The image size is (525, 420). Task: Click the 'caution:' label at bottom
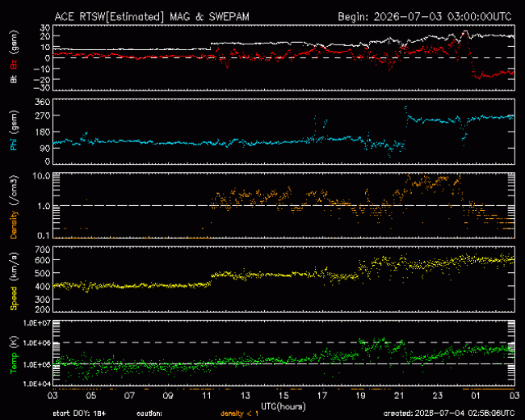pyautogui.click(x=149, y=414)
